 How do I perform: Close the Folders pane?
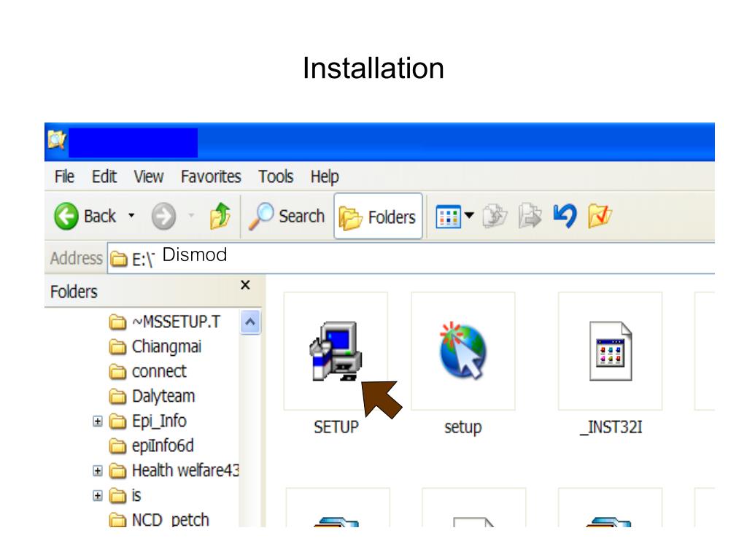(245, 285)
